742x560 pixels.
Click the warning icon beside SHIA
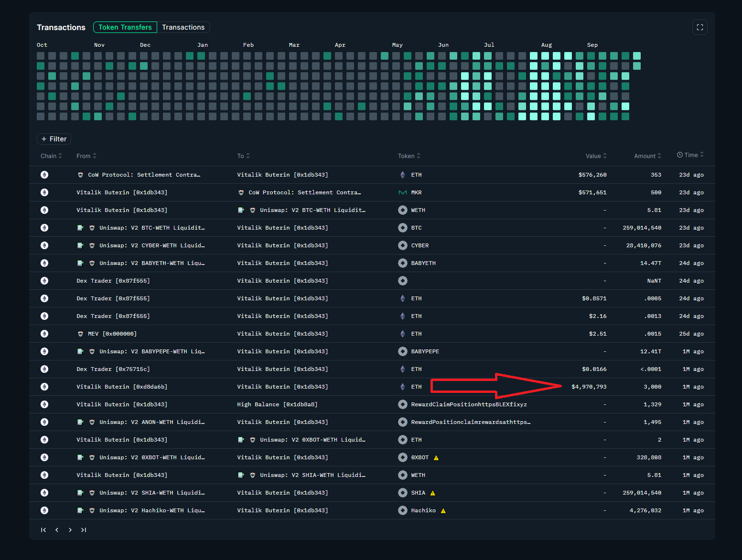(432, 493)
